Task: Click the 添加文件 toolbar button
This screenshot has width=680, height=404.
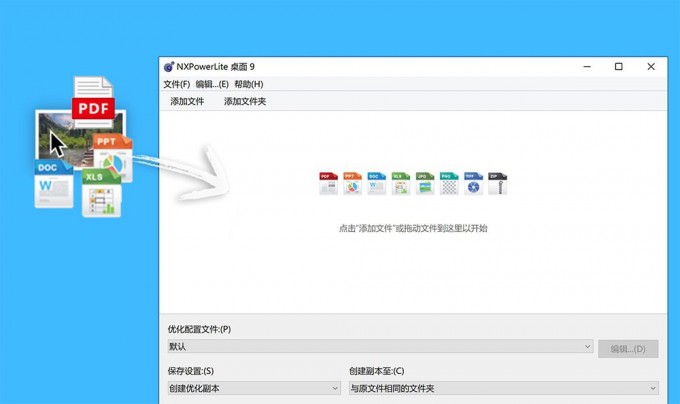Action: 187,101
